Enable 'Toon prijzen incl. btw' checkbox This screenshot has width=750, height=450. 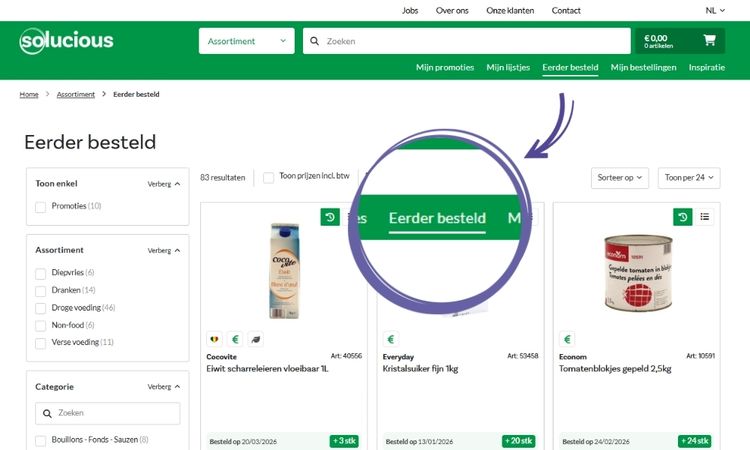tap(268, 177)
